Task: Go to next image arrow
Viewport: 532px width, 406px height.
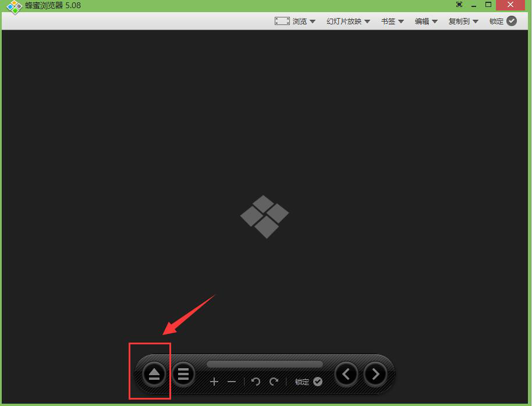Action: click(375, 374)
